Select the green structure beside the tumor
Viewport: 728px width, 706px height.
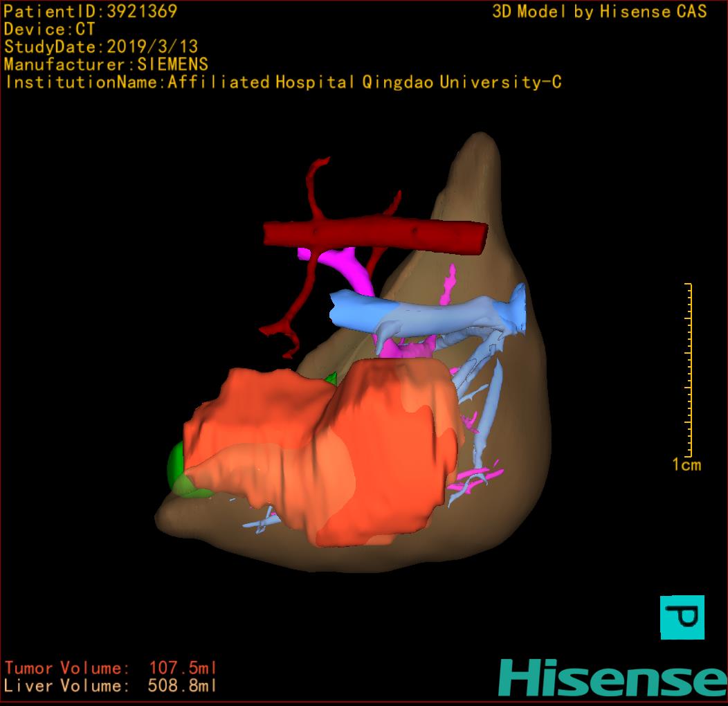[x=176, y=469]
